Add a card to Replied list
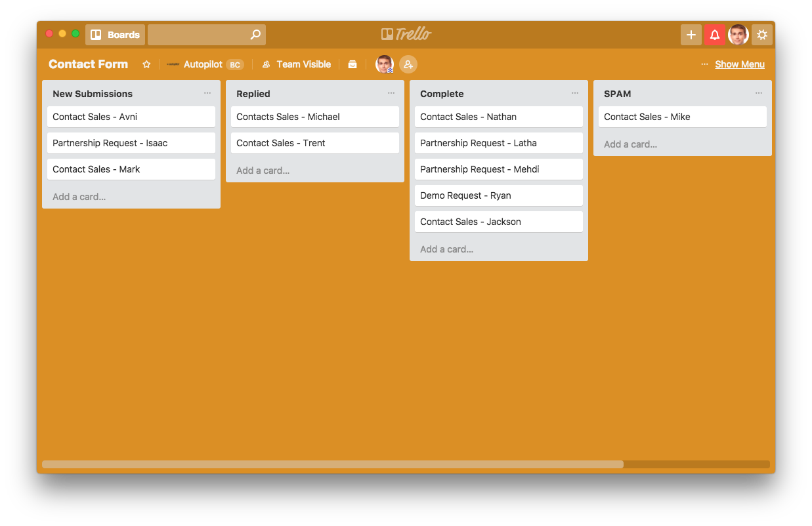 (x=263, y=171)
